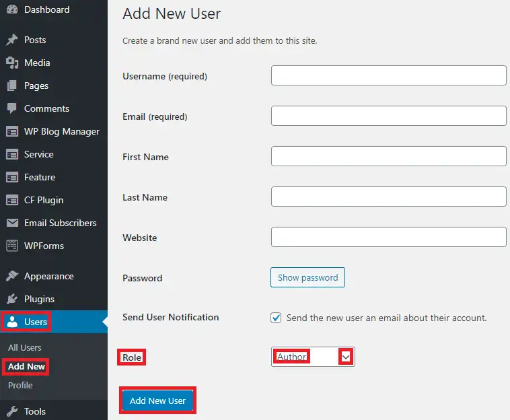Click the Add New User button
Viewport: 510px width, 420px height.
[x=157, y=400]
